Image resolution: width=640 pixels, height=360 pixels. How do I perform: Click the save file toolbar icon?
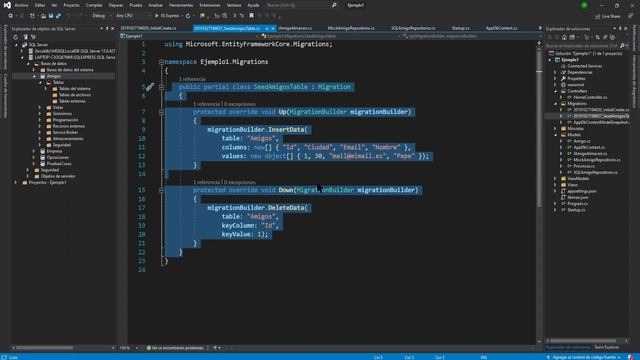[x=51, y=16]
